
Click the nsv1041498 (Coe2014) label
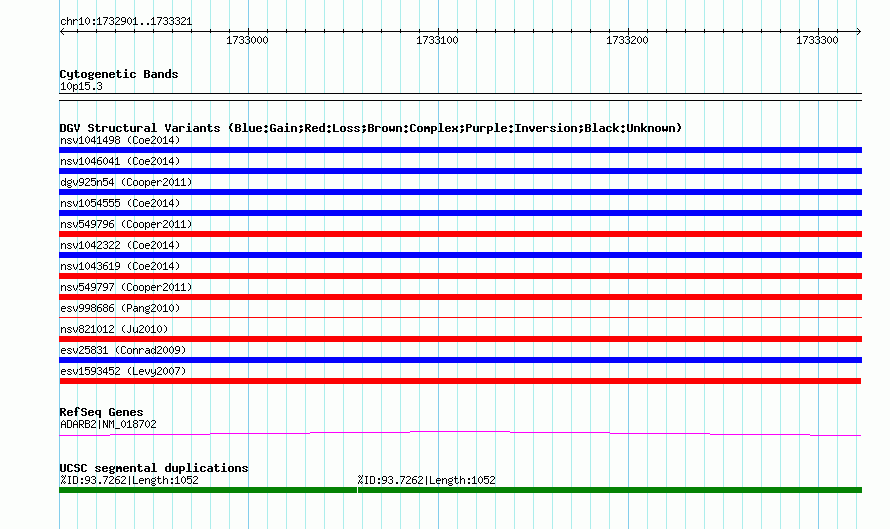(x=120, y=140)
